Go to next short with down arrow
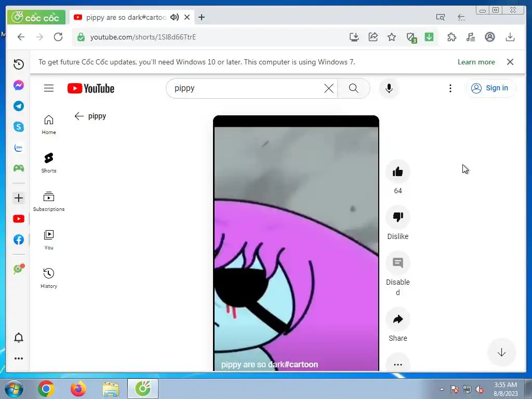This screenshot has width=532, height=399. 501,353
